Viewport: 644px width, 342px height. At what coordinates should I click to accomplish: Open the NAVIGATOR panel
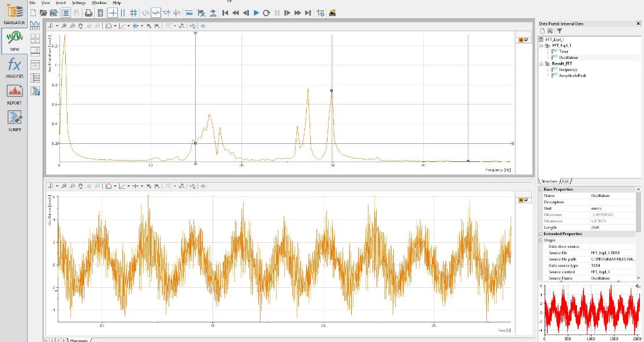click(14, 13)
